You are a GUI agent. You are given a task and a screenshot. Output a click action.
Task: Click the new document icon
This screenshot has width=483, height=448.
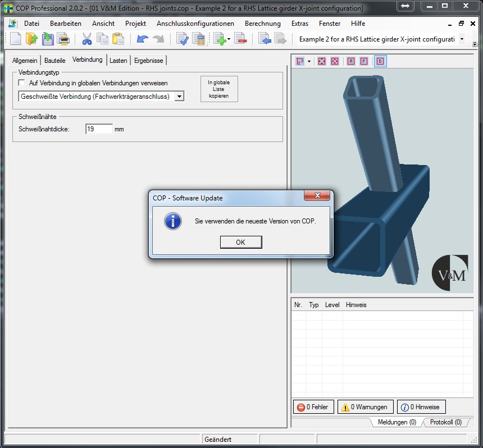(x=15, y=39)
